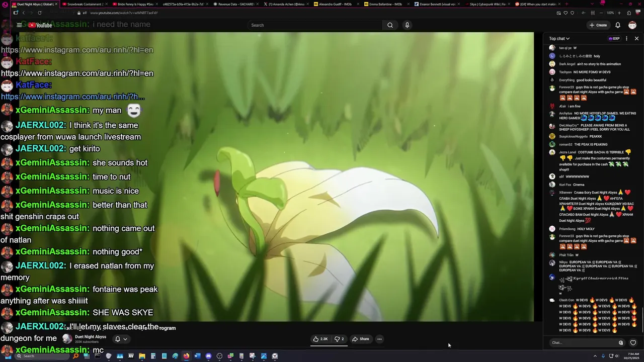Open volume control in system tray
Image resolution: width=644 pixels, height=362 pixels.
(x=618, y=356)
